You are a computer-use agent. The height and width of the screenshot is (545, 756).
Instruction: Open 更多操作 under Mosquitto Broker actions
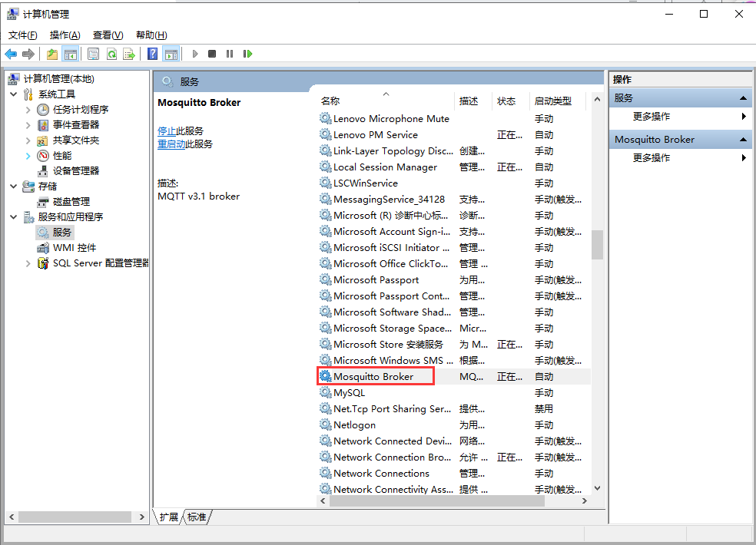pos(652,157)
